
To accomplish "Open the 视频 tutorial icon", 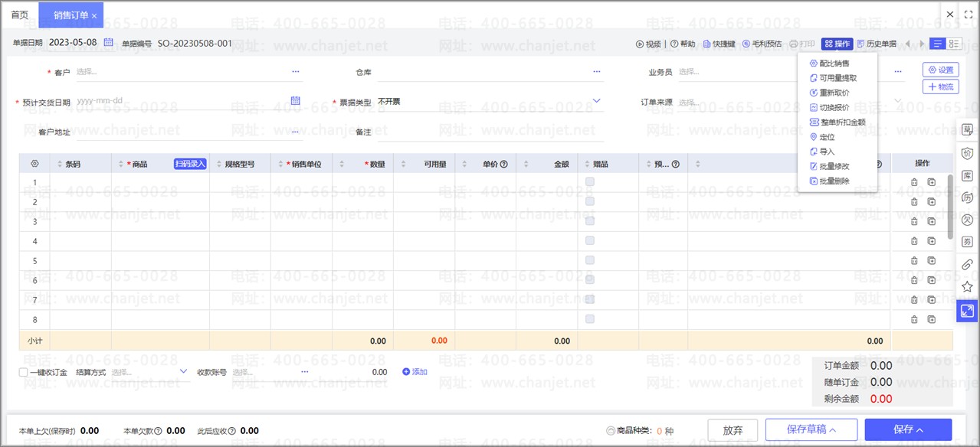I will click(640, 44).
